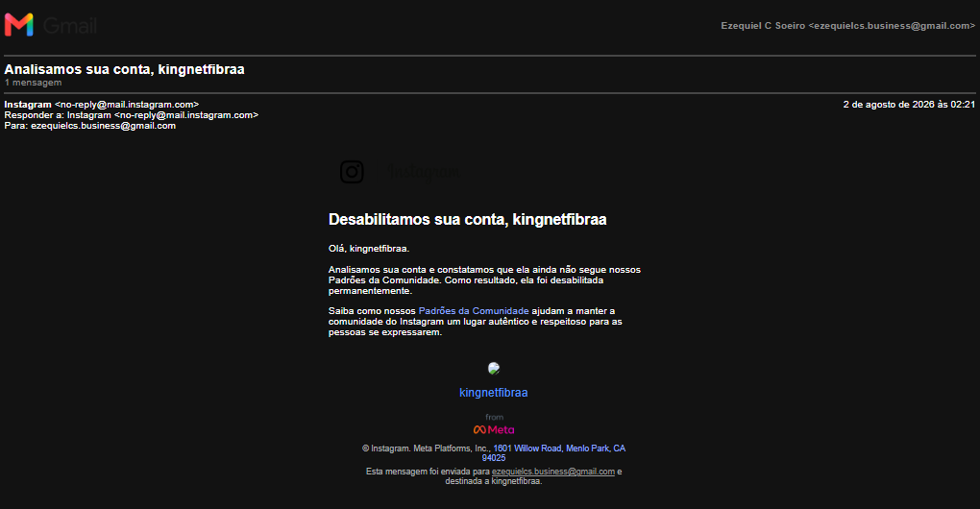This screenshot has width=980, height=509.
Task: Click the Gmail M logo icon
Action: [19, 25]
